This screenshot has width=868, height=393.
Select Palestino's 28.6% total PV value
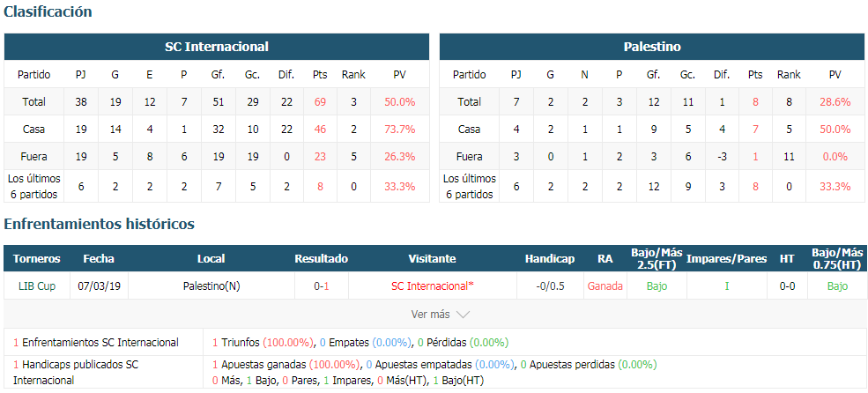[835, 102]
